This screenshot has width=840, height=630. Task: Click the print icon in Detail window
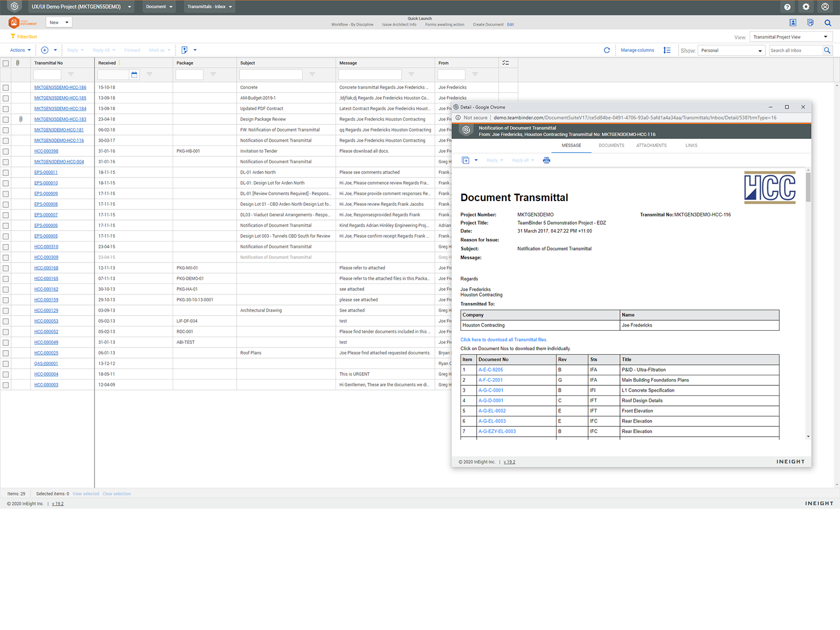(547, 160)
